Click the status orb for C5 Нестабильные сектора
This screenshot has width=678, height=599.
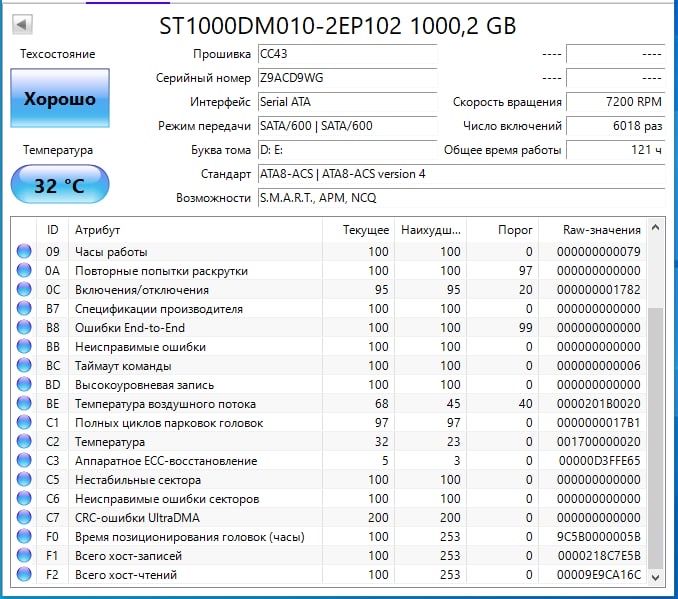24,480
